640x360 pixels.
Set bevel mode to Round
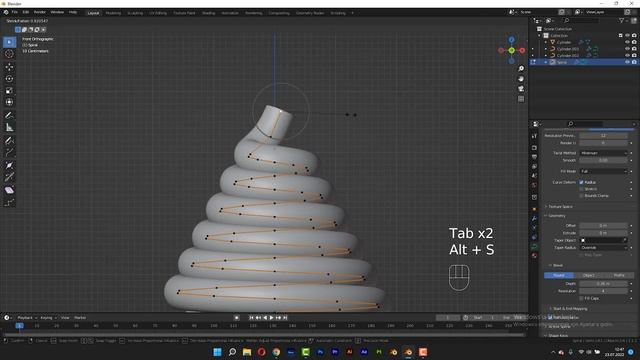(559, 276)
